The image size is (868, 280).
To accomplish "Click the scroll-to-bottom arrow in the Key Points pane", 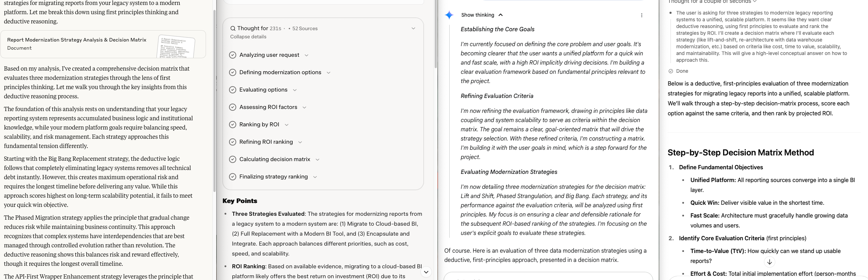I will 426,272.
